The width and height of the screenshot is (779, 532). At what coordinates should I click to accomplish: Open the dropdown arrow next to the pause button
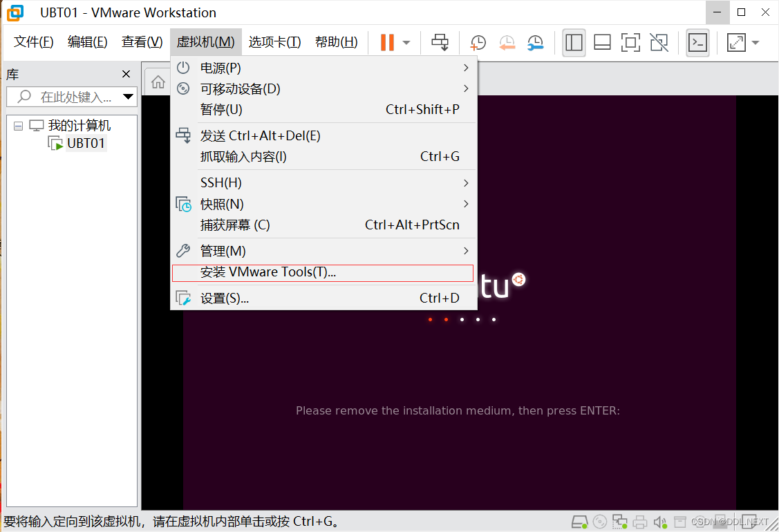(406, 43)
